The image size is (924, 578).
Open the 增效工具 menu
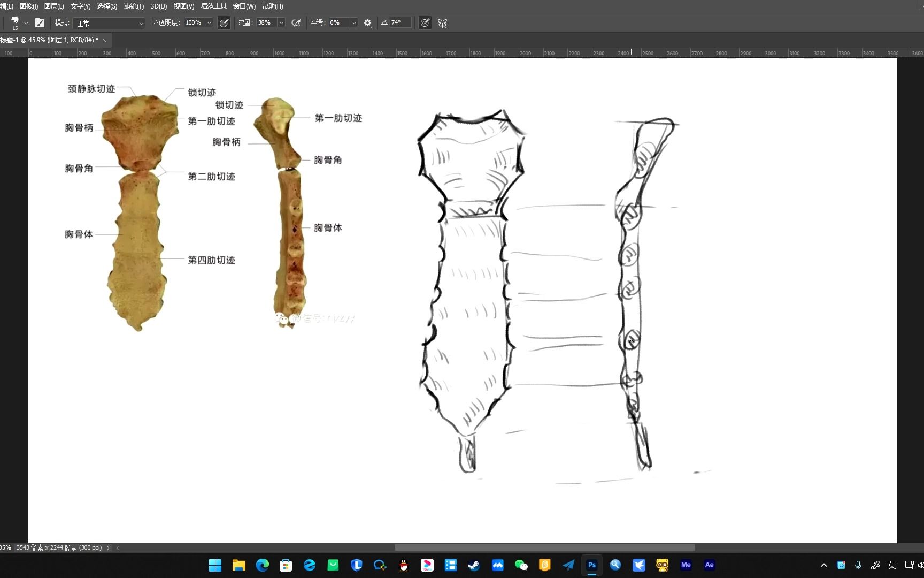pyautogui.click(x=213, y=6)
